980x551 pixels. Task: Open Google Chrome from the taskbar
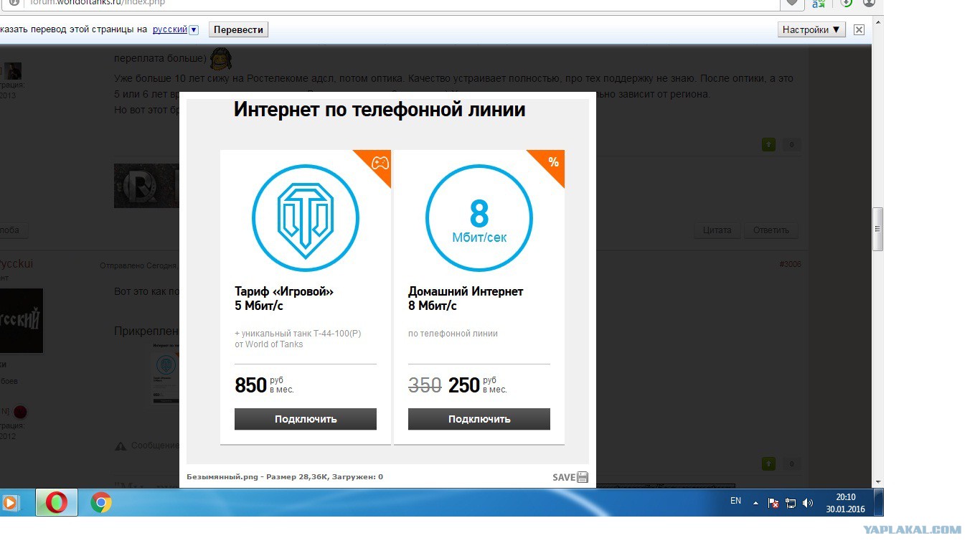[101, 503]
